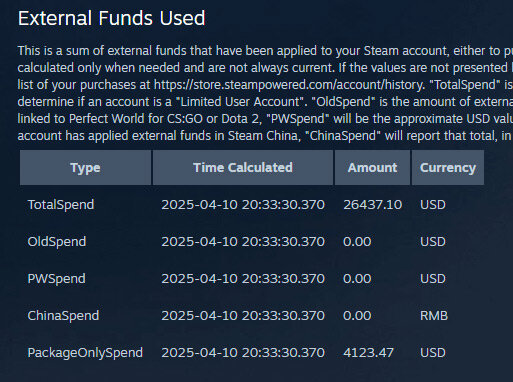Click the 4123.47 amount value
Image resolution: width=513 pixels, height=382 pixels.
(x=368, y=353)
